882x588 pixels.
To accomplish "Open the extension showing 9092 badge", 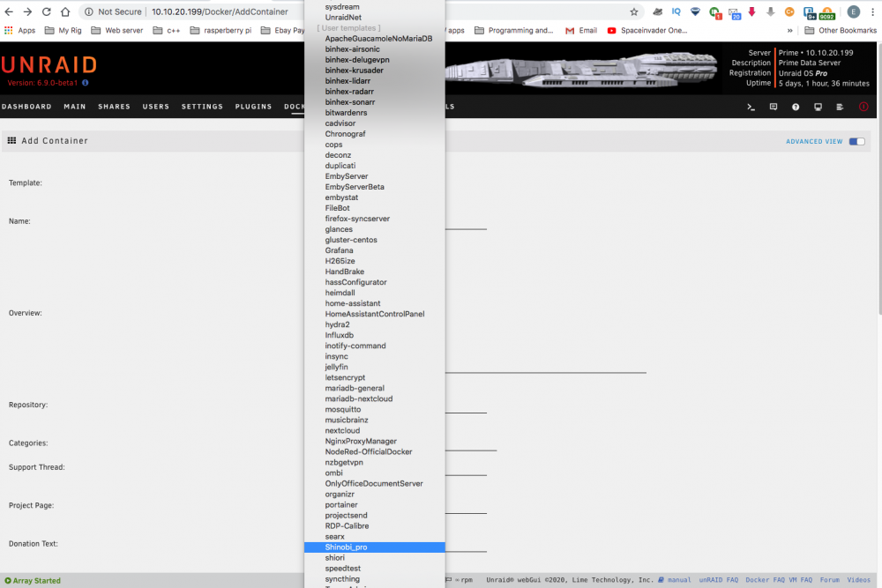I will click(x=827, y=13).
